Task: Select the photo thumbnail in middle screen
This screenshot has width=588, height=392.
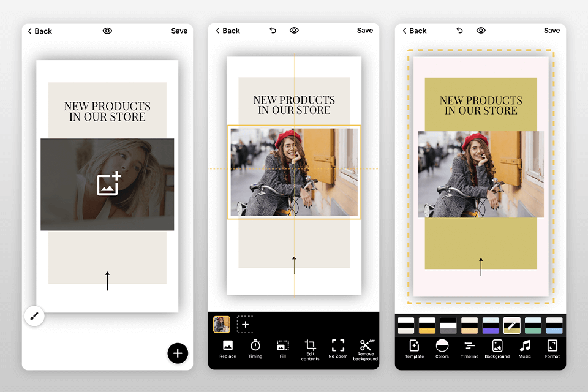Action: (x=222, y=325)
